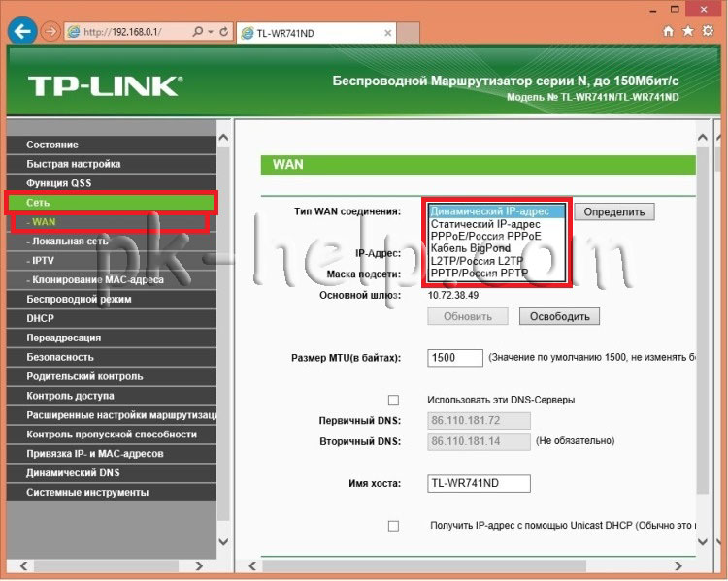728x581 pixels.
Task: Open Контроль доступа menu item
Action: click(x=112, y=397)
